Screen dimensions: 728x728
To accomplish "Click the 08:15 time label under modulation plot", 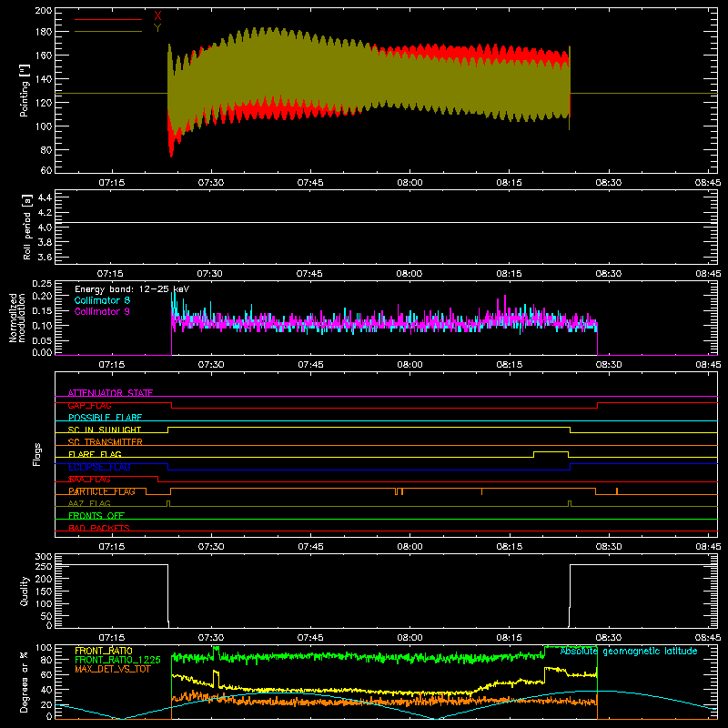I will pyautogui.click(x=510, y=365).
